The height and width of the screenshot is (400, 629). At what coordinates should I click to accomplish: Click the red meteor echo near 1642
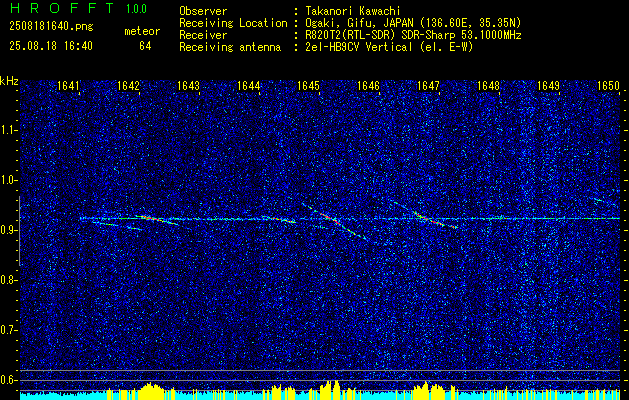156,220
